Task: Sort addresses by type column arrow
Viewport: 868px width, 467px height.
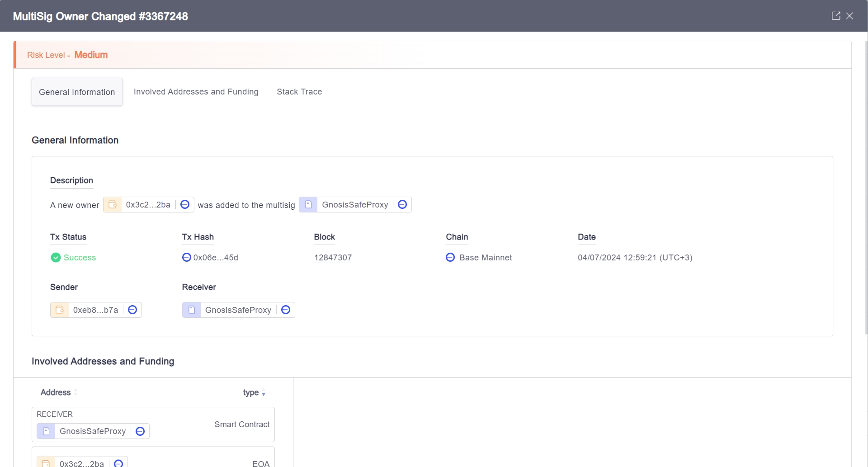Action: [x=264, y=393]
